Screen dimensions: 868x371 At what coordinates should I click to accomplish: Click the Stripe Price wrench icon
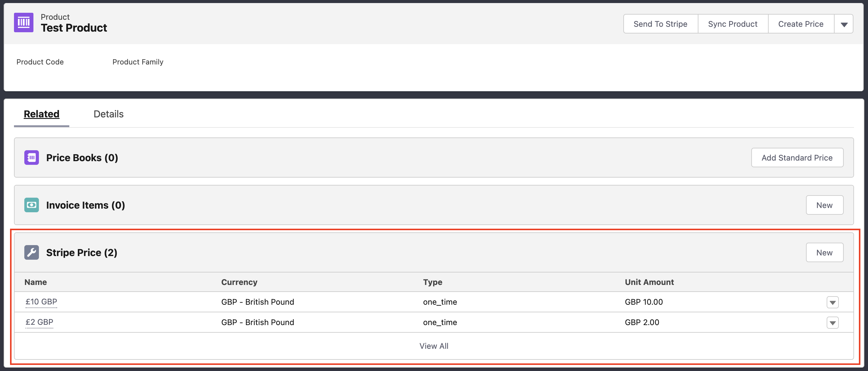pyautogui.click(x=31, y=252)
